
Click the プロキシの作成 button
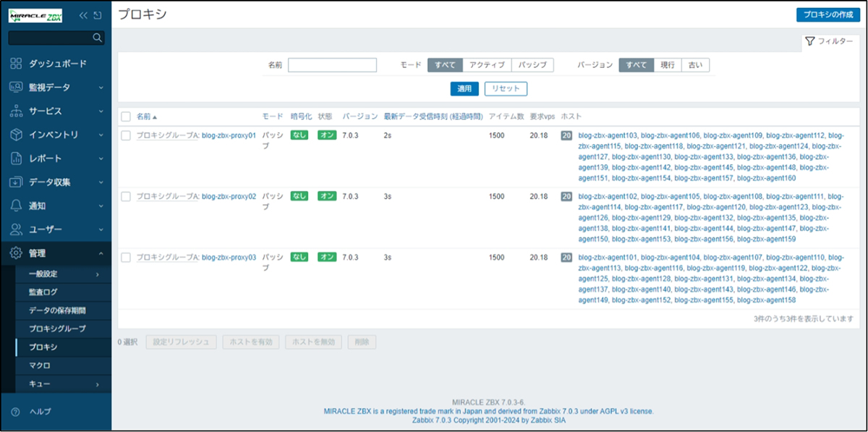(827, 15)
